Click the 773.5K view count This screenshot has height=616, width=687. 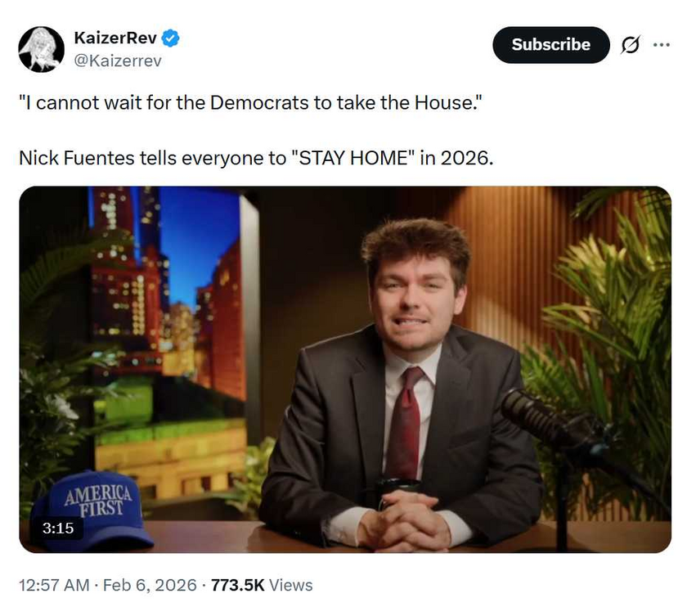(x=237, y=586)
